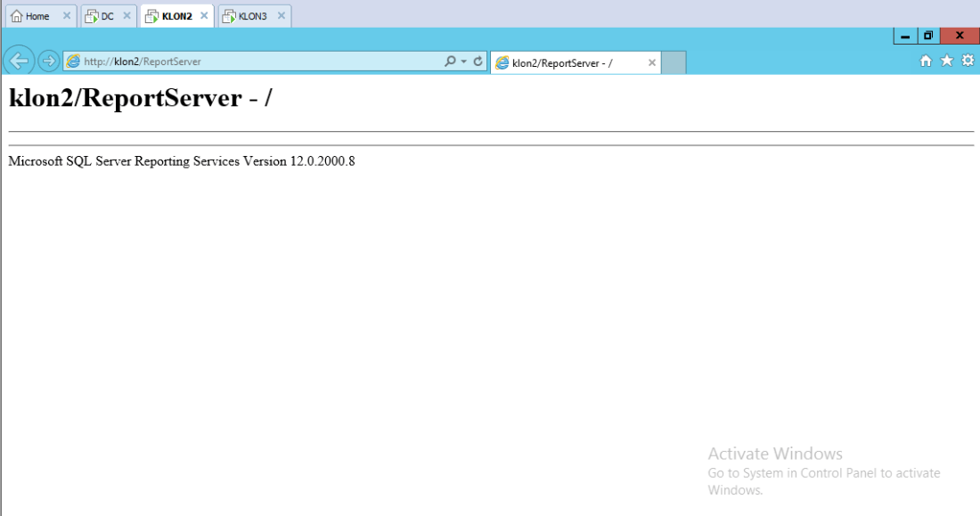
Task: Click the search magnifier icon in address bar
Action: (x=450, y=61)
